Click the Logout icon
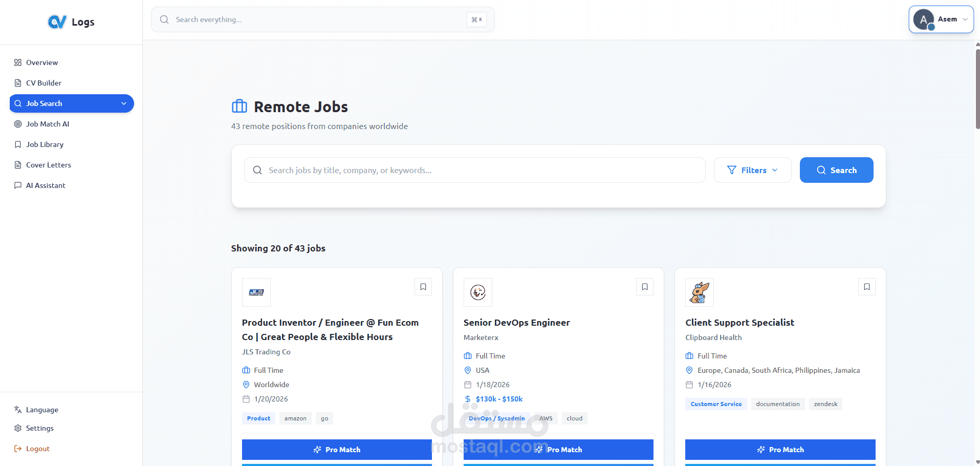Screen dimensions: 980x466 click(18, 449)
